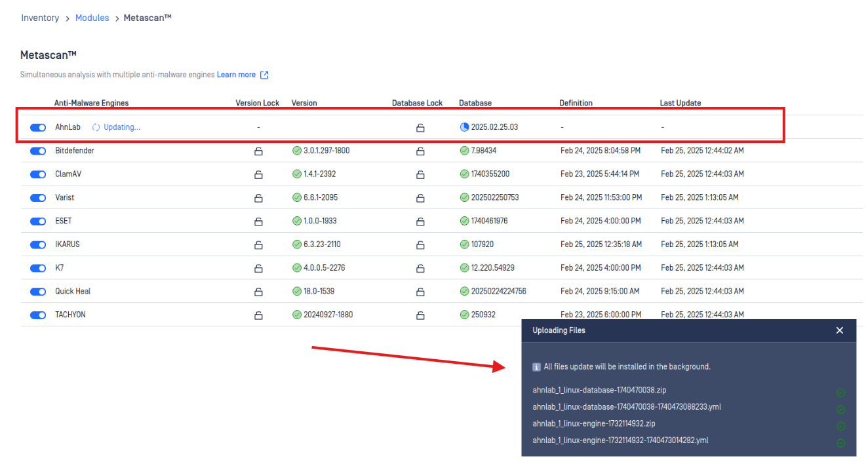This screenshot has height=466, width=868.
Task: Click the Anti-Malware Engines column header
Action: (91, 103)
